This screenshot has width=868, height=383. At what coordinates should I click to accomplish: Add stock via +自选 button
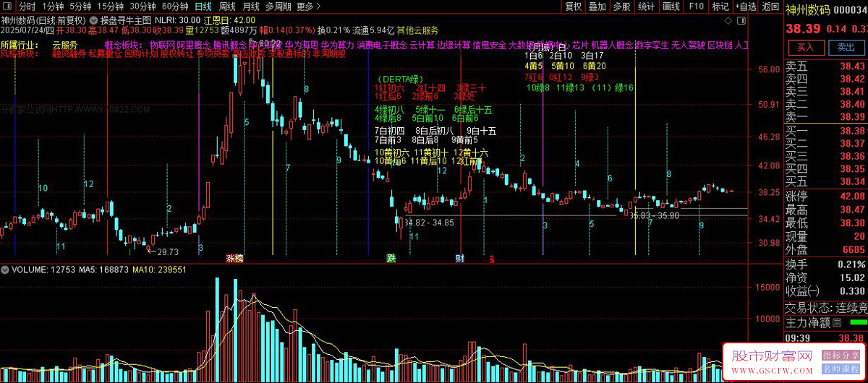746,7
